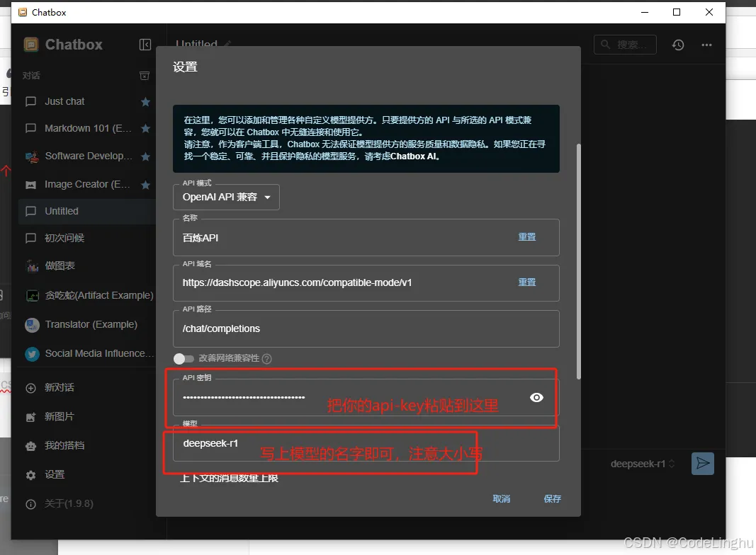Click the Chatbox logo in the sidebar
Viewport: 756px width, 555px height.
pos(31,45)
